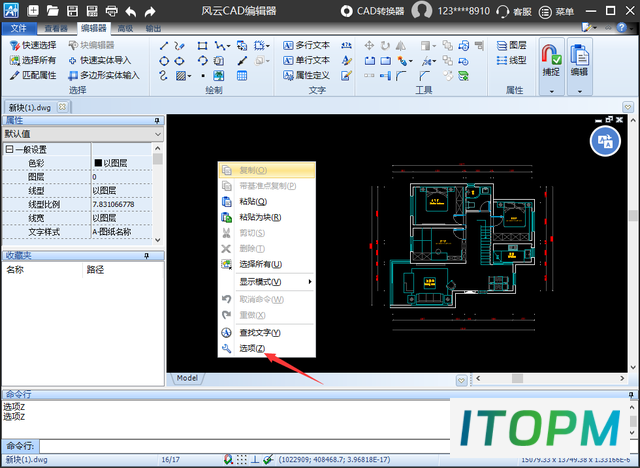640x468 pixels.
Task: Choose 选择所有(U) in context menu
Action: pos(267,264)
